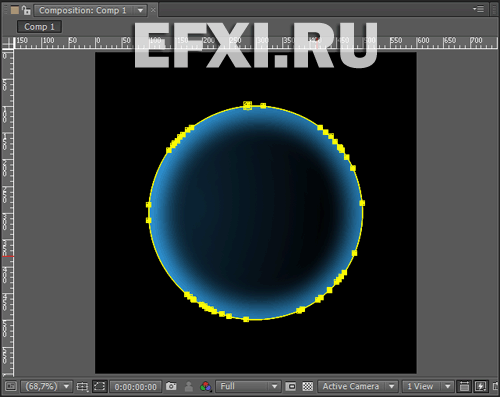Image resolution: width=500 pixels, height=397 pixels.
Task: Toggle the transparency grid
Action: (x=307, y=386)
